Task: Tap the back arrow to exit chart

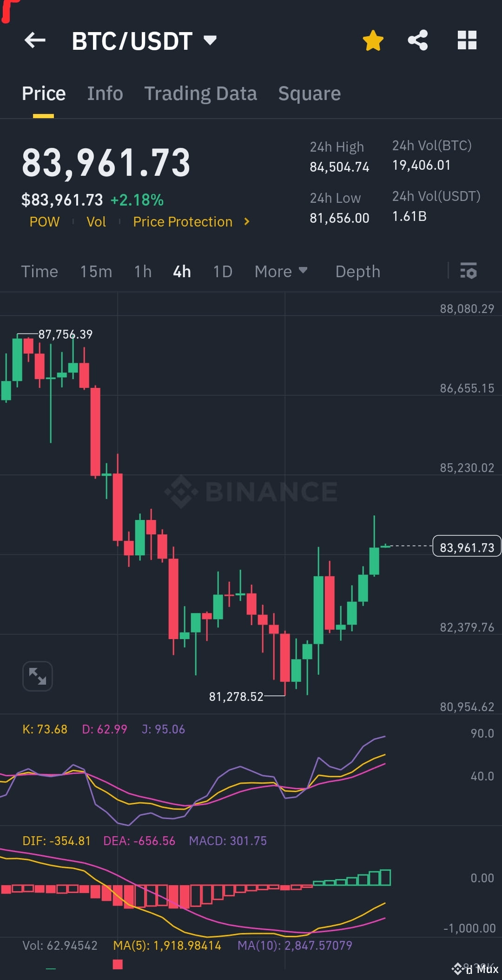Action: point(35,40)
